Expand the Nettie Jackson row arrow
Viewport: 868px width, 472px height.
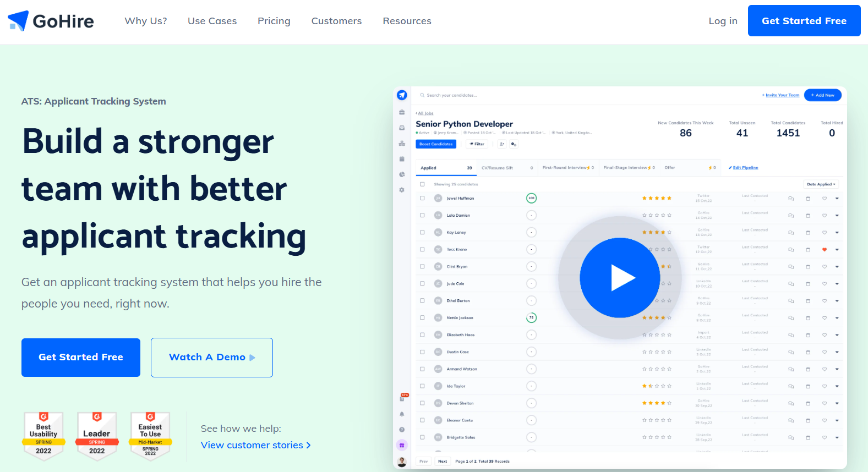point(837,318)
